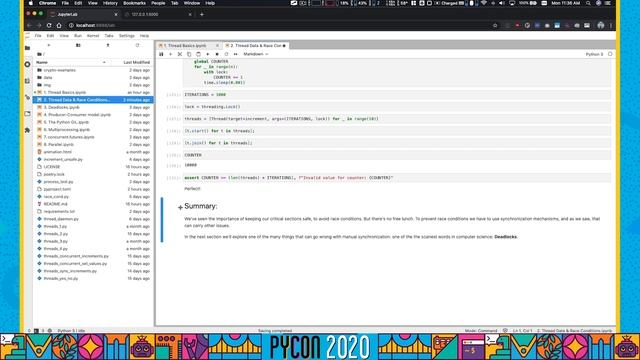The width and height of the screenshot is (640, 360).
Task: Click the assert COUNTER code cell
Action: pyautogui.click(x=397, y=178)
